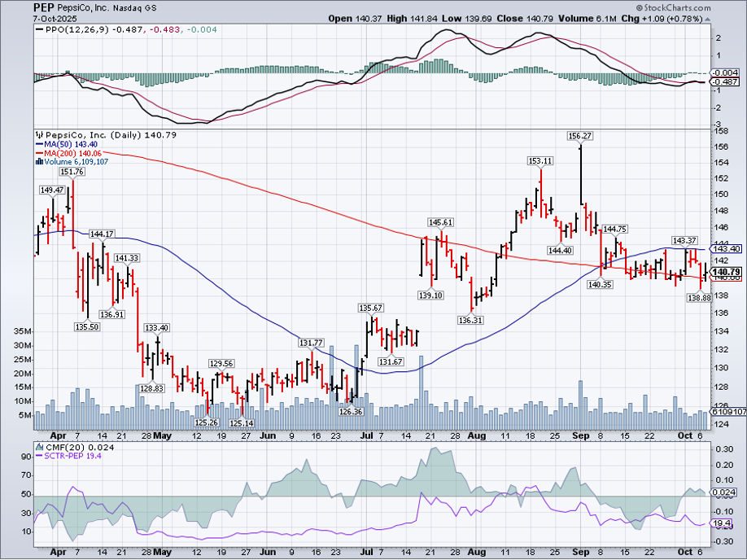Click the 153.11 high annotation in August

(x=540, y=161)
